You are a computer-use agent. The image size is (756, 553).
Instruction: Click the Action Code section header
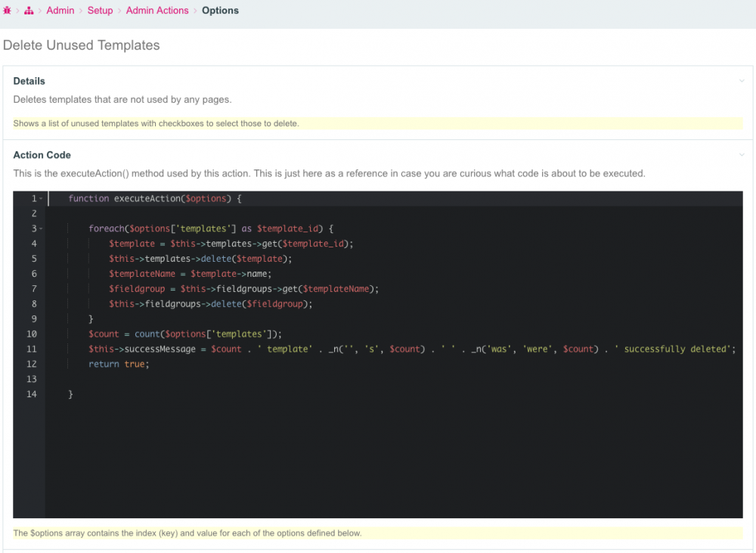tap(42, 155)
